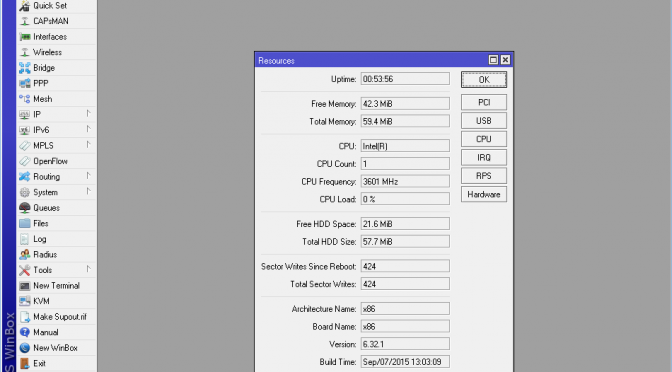Click the Interfaces sidebar icon

coord(25,37)
